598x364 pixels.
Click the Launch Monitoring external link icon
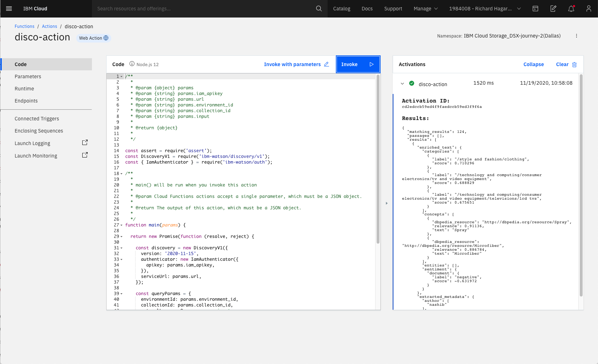85,155
